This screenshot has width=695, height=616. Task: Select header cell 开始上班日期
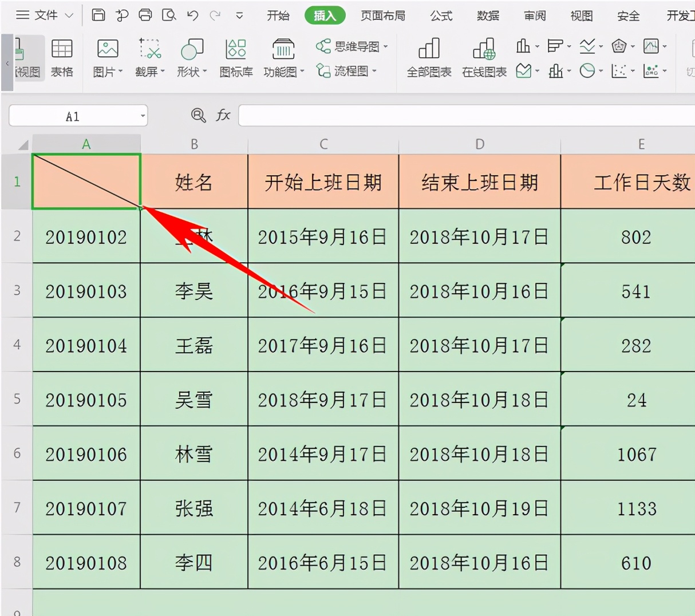323,182
